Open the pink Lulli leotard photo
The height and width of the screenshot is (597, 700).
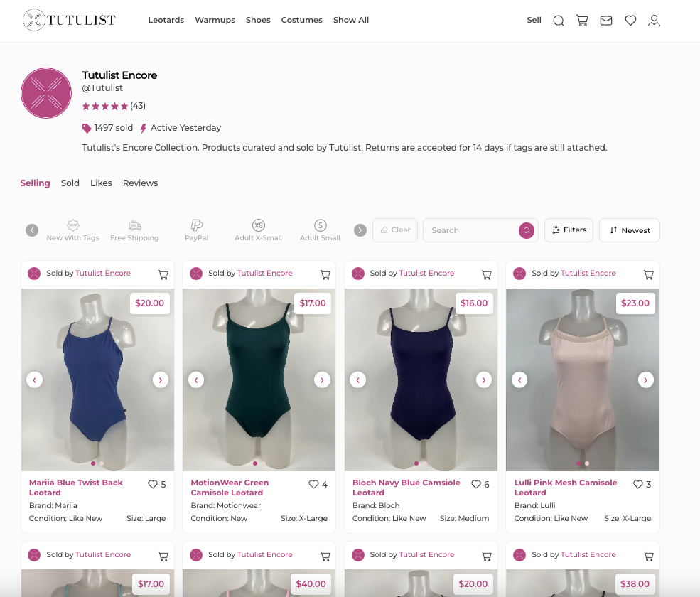coord(583,380)
